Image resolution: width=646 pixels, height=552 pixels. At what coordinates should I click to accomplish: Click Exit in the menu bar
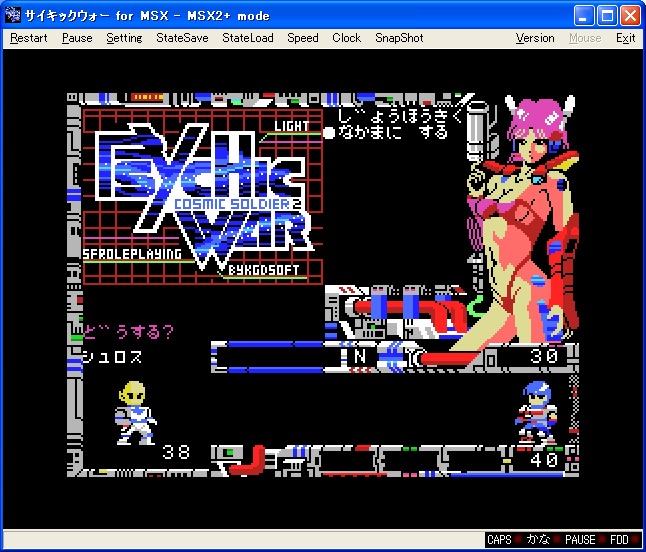tap(625, 38)
